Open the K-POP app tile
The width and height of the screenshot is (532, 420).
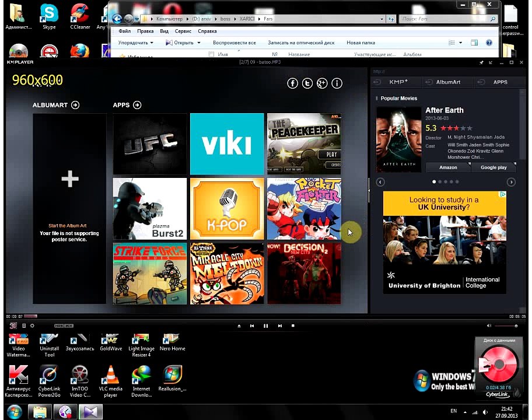(227, 209)
